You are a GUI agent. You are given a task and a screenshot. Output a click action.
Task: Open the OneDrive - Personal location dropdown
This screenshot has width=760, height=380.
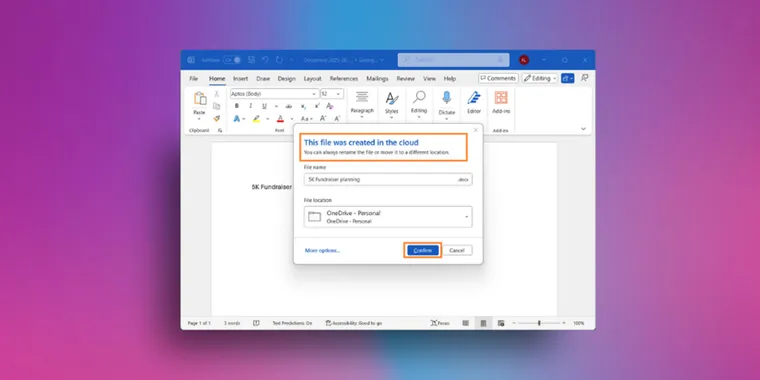388,217
